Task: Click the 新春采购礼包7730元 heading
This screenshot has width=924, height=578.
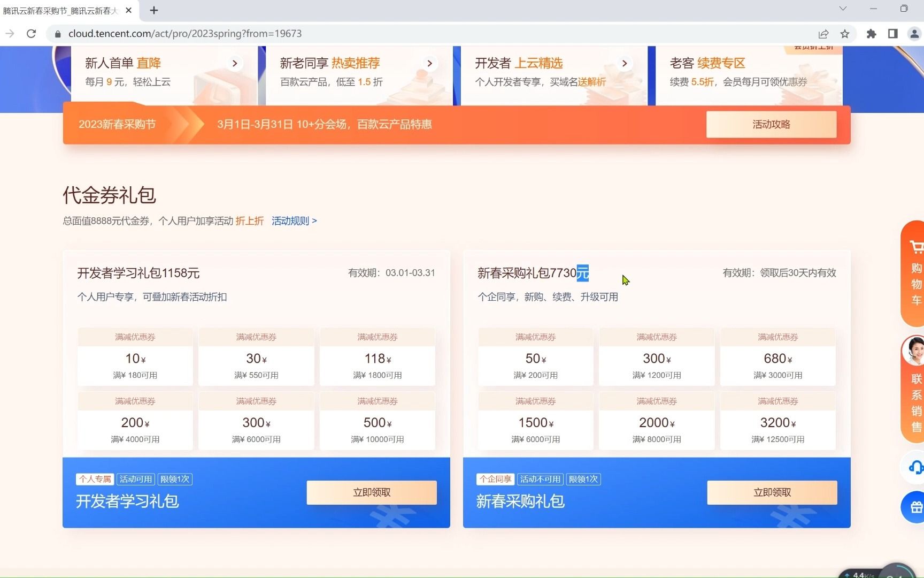Action: (533, 273)
